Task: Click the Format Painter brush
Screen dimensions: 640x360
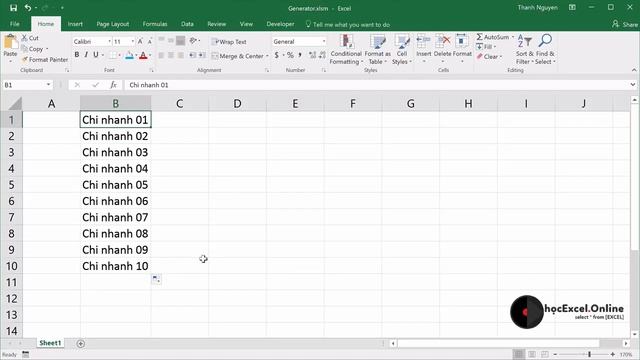Action: pyautogui.click(x=44, y=60)
